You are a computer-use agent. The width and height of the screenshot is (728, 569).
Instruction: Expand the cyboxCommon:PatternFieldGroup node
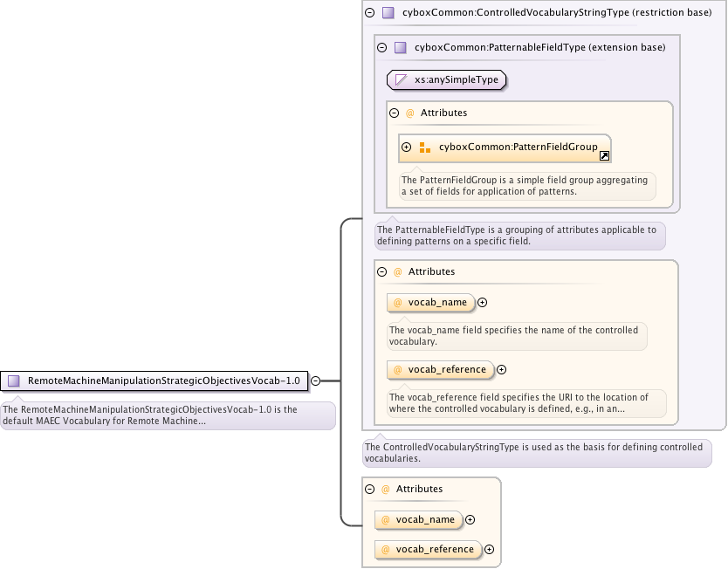(407, 148)
